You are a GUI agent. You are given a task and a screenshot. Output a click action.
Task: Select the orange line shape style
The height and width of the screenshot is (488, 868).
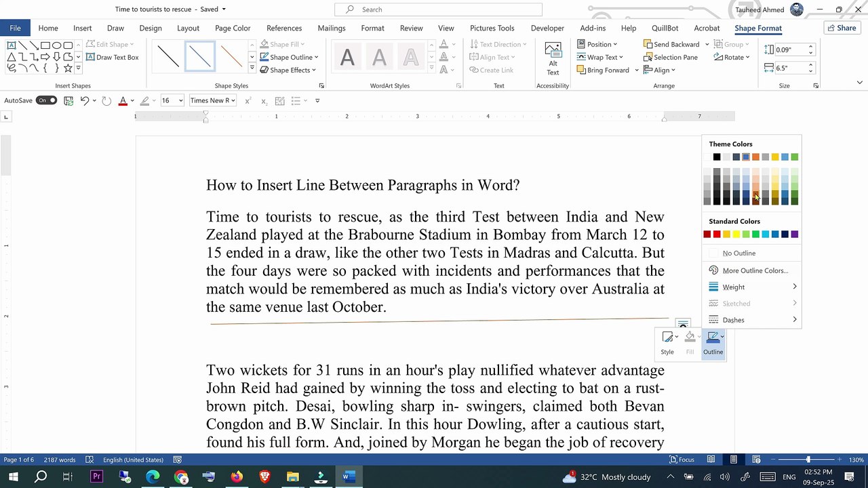click(231, 56)
